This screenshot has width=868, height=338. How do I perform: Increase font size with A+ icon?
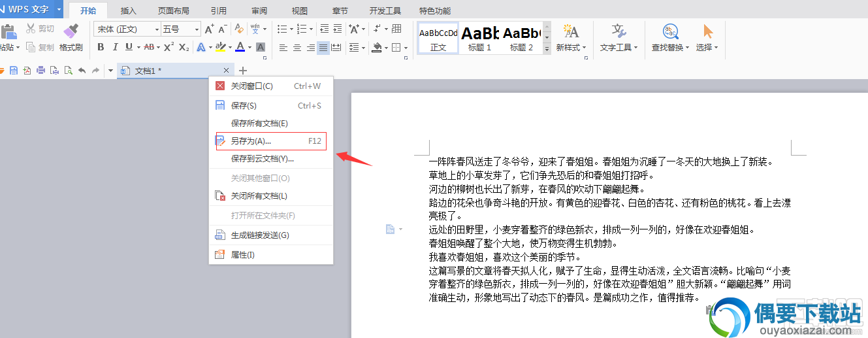click(x=209, y=29)
